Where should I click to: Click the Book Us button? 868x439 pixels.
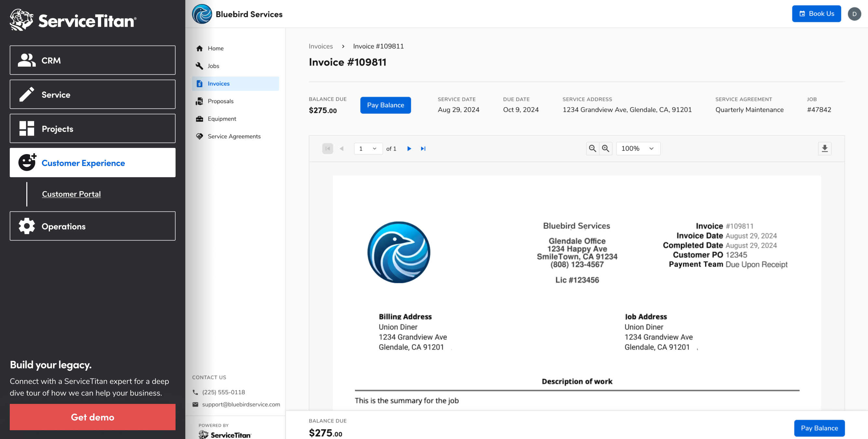click(816, 14)
